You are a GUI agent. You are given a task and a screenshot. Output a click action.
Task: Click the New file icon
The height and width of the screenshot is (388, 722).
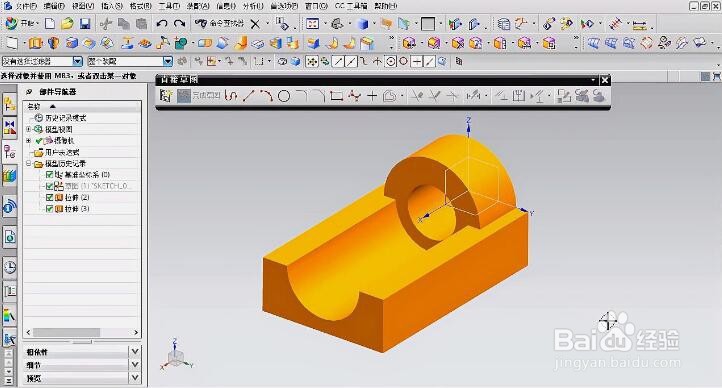(50, 24)
